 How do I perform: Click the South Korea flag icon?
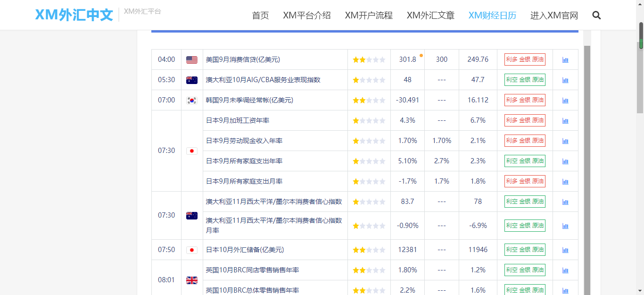[x=192, y=100]
